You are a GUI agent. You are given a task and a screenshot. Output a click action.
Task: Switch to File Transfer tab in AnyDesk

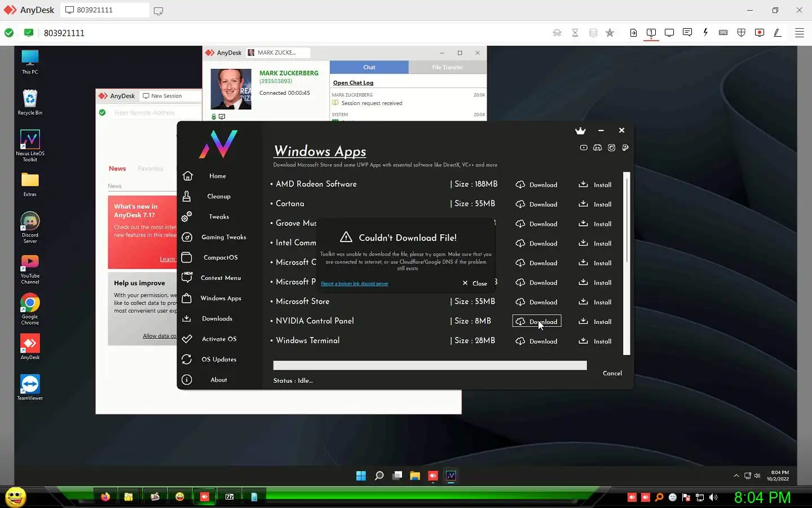pyautogui.click(x=447, y=67)
